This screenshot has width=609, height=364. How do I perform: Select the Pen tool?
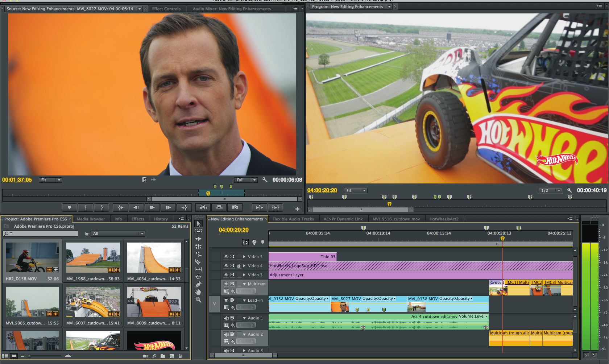[x=198, y=285]
